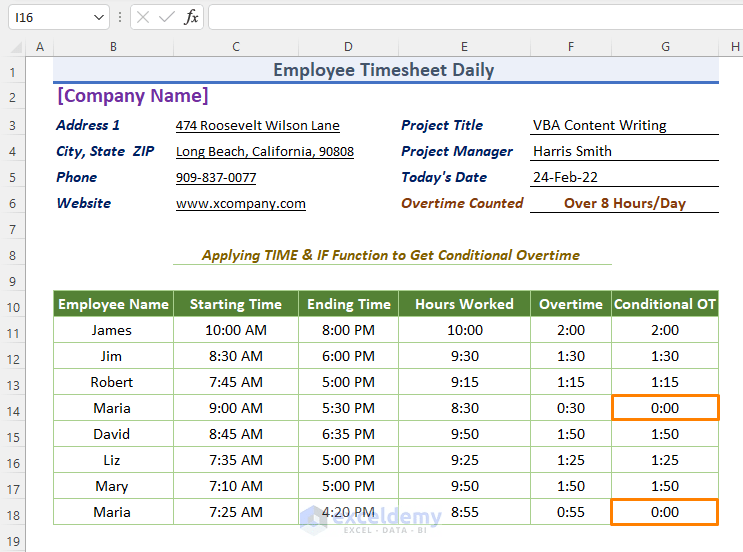Click the Employee Name table header
The height and width of the screenshot is (552, 743).
(113, 304)
